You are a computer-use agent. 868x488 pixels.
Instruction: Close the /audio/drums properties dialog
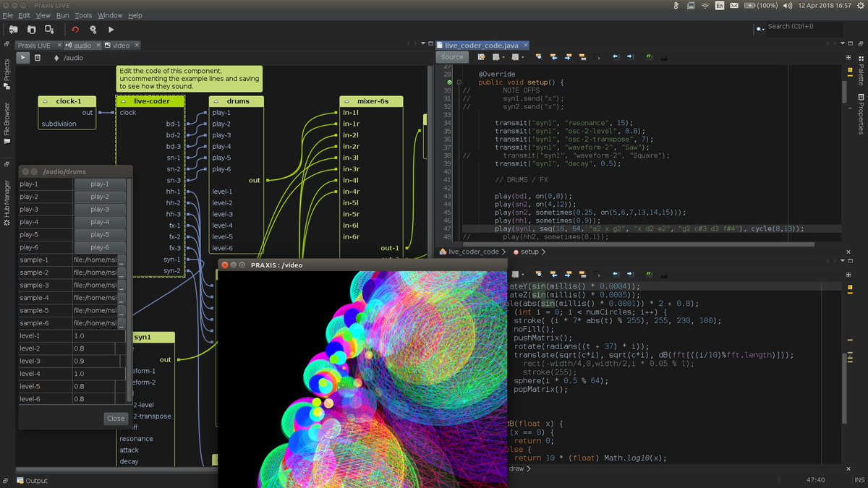pyautogui.click(x=116, y=419)
